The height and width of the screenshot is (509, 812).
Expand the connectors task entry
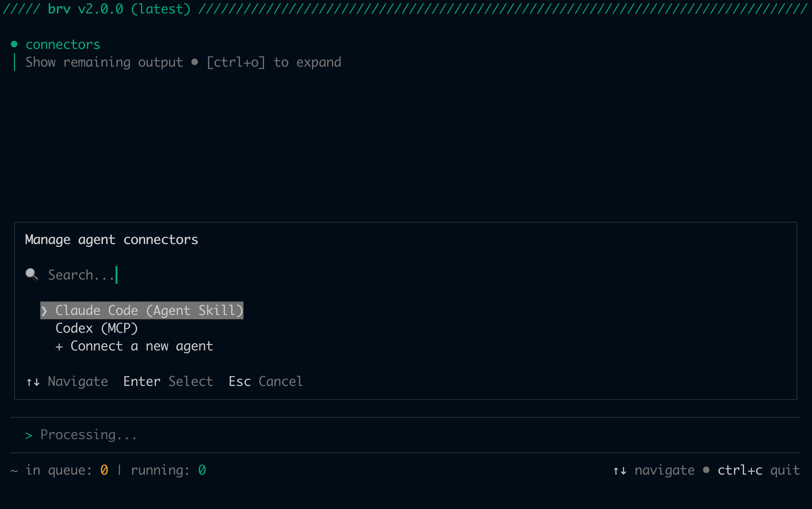[63, 44]
